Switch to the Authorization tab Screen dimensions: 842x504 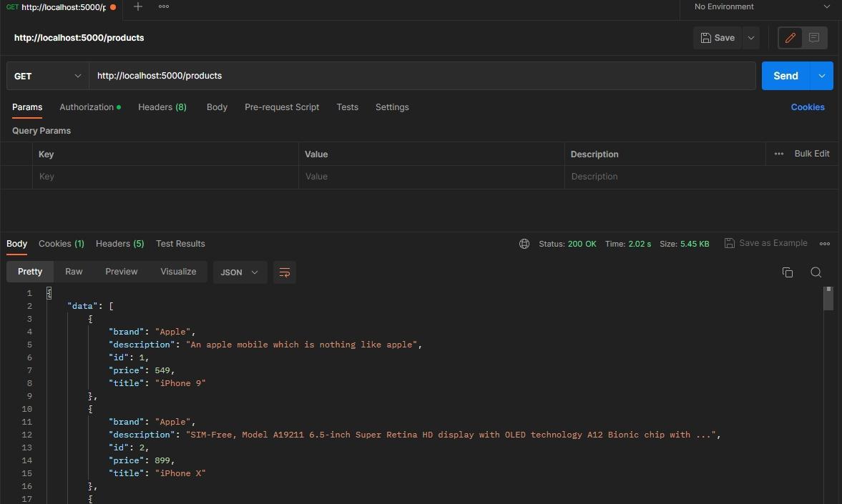pyautogui.click(x=86, y=107)
